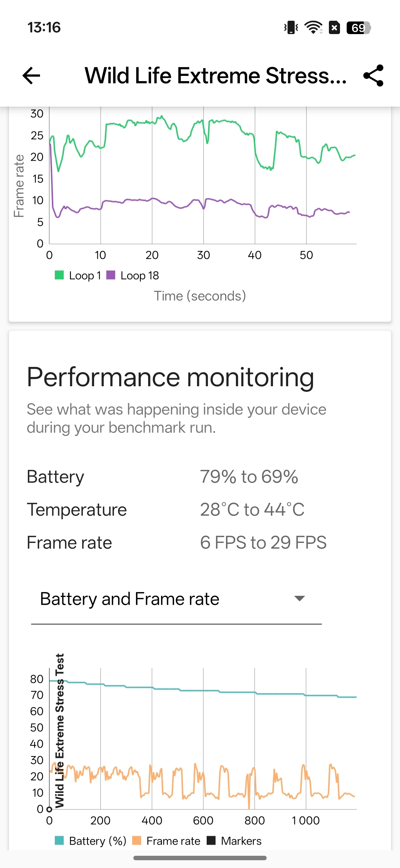Tap the Wi-Fi status icon
This screenshot has width=400, height=868.
(x=313, y=27)
